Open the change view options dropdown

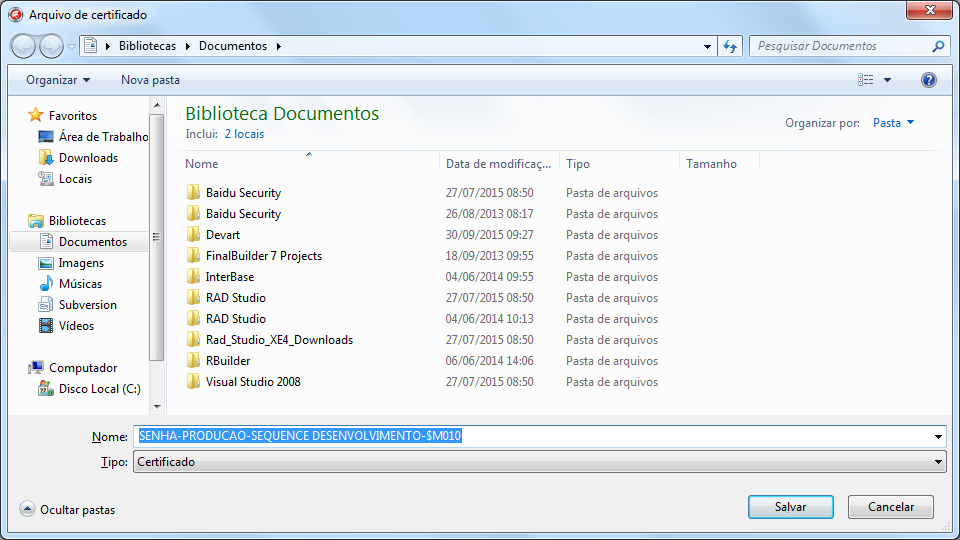tap(887, 80)
